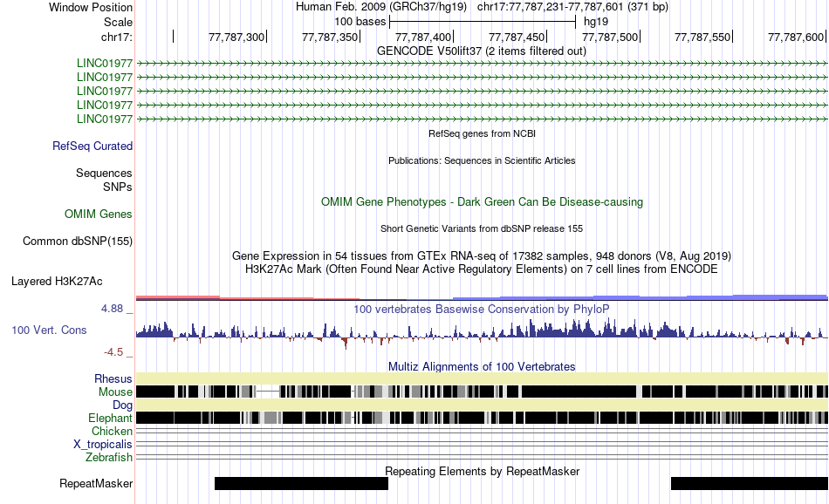Open Multiz Alignments of 100 Vertebrates title
The height and width of the screenshot is (504, 829).
tap(482, 366)
